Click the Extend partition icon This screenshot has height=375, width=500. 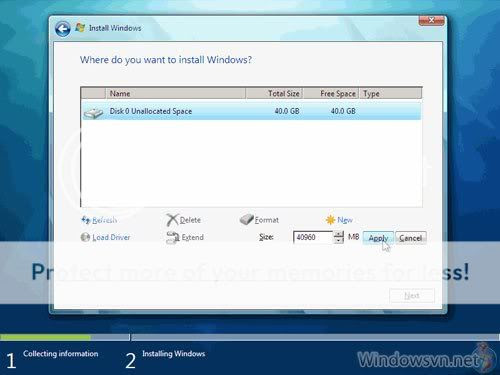tap(173, 237)
